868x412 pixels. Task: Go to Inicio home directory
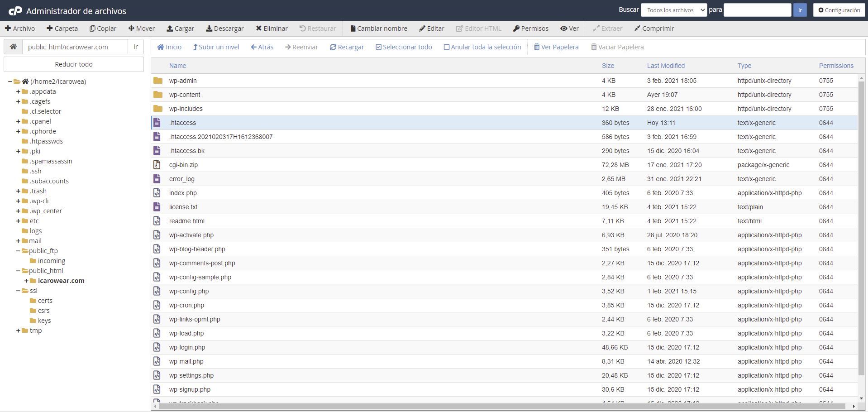(x=169, y=47)
